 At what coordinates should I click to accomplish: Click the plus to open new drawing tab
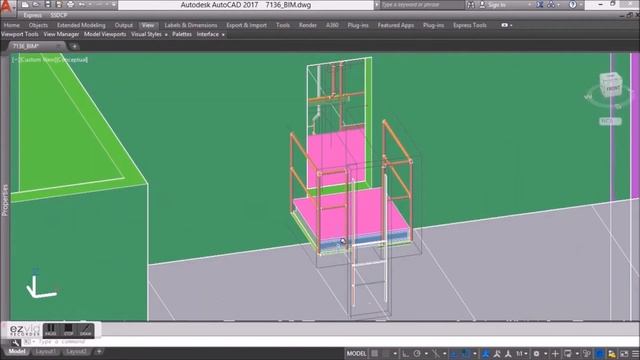coord(74,46)
